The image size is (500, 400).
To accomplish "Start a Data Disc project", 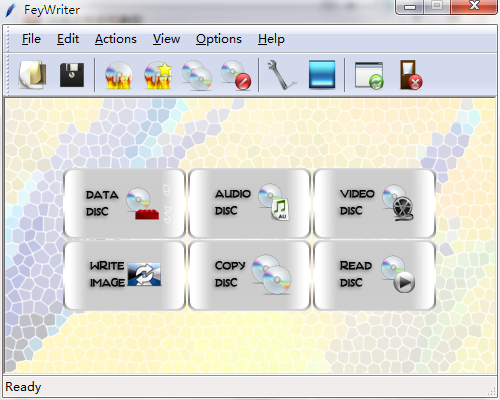I will 124,203.
